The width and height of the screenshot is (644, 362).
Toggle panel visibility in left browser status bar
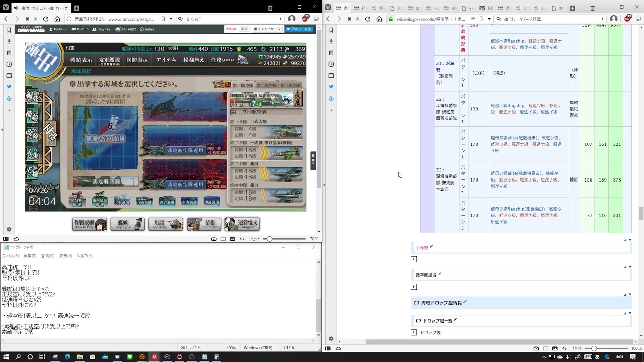6,239
